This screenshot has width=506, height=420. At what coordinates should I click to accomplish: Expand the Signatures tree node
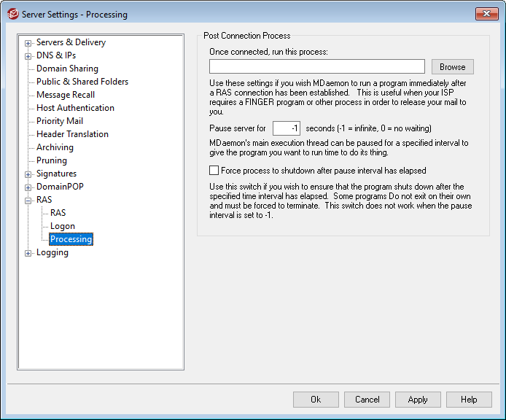[x=28, y=174]
